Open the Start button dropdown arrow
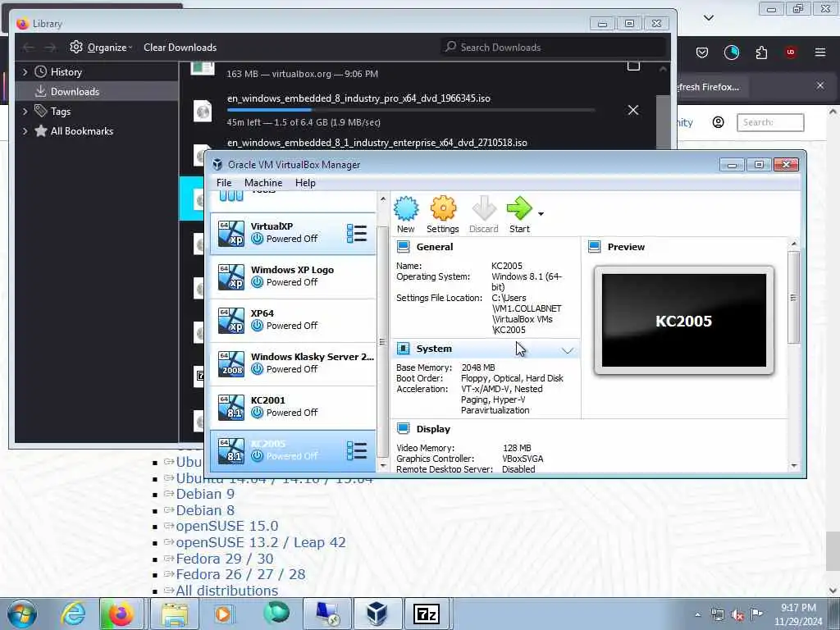Viewport: 840px width, 630px height. (x=541, y=214)
